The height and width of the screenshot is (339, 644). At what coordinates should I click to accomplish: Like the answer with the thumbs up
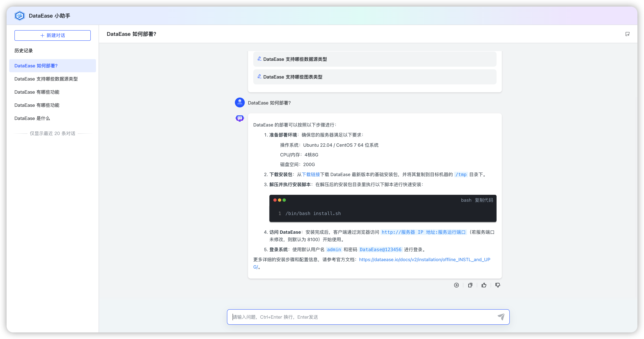pyautogui.click(x=484, y=285)
